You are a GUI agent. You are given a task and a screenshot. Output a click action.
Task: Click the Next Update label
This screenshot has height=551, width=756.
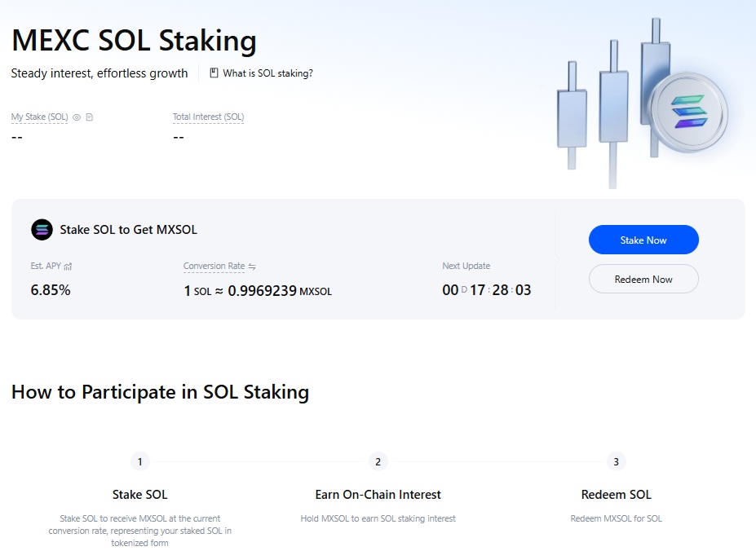[x=466, y=266]
